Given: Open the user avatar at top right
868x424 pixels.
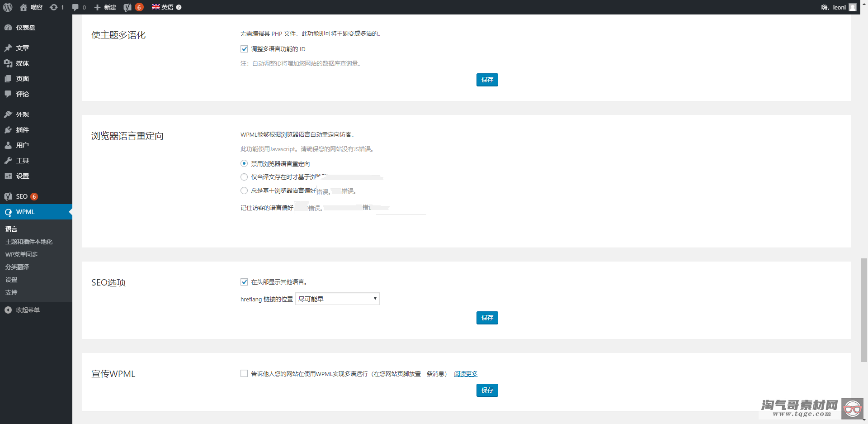Looking at the screenshot, I should click(853, 7).
